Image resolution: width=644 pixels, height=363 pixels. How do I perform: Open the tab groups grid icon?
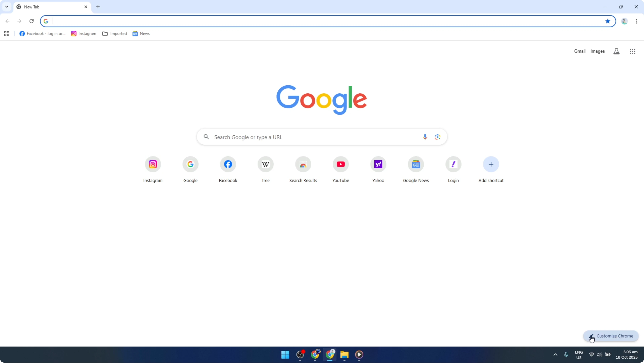coord(7,34)
